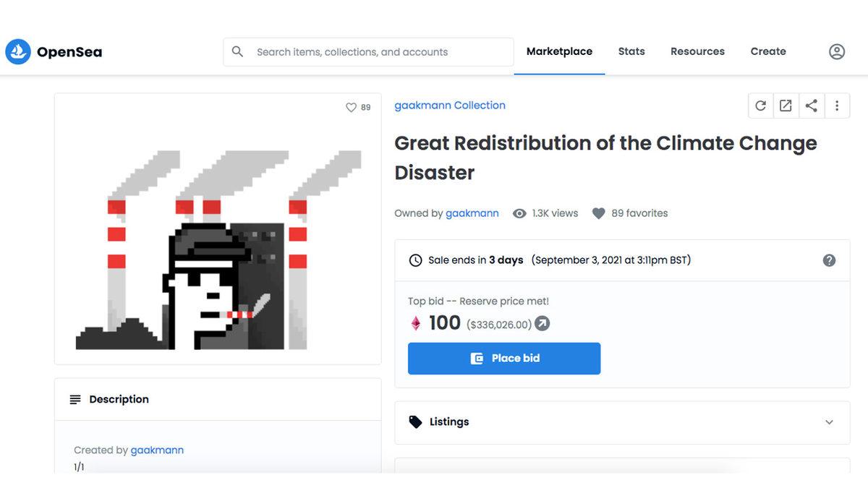Image resolution: width=868 pixels, height=488 pixels.
Task: Open the account profile icon
Action: 836,51
